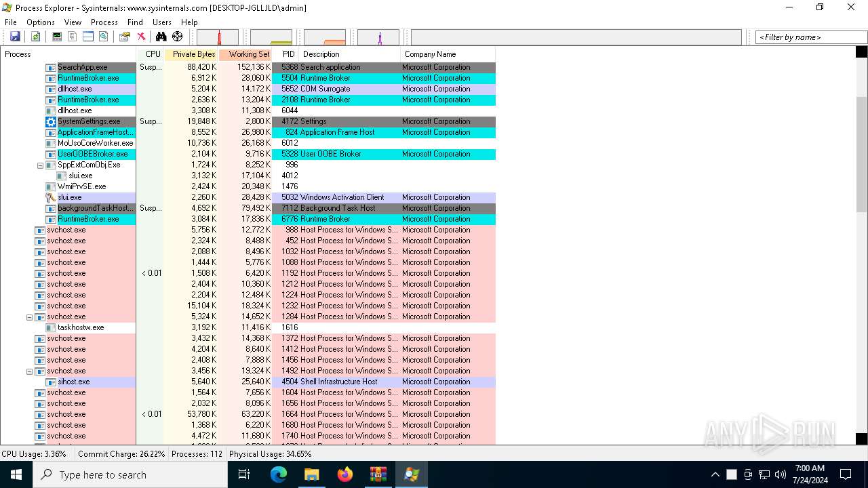The width and height of the screenshot is (868, 488).
Task: Select the UserOOBEBroker.exe process row
Action: (248, 154)
